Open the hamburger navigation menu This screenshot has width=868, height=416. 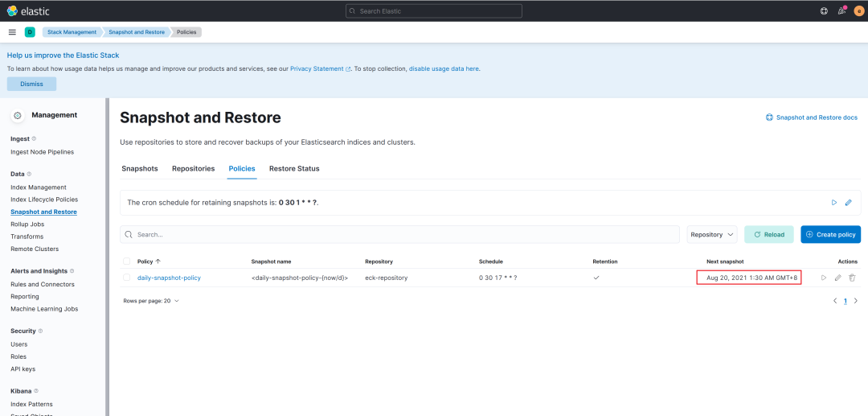[12, 32]
